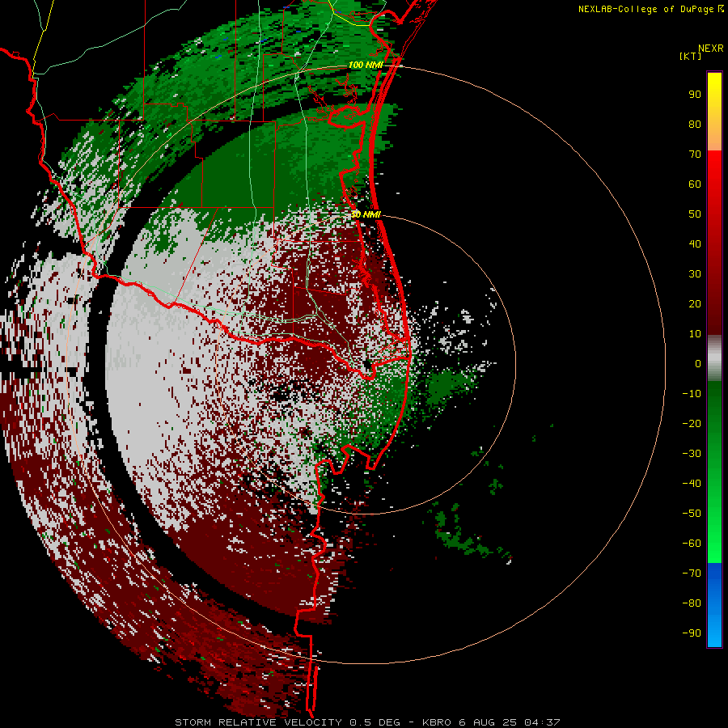Click the 90 value on velocity scale
728x728 pixels.
pos(695,95)
